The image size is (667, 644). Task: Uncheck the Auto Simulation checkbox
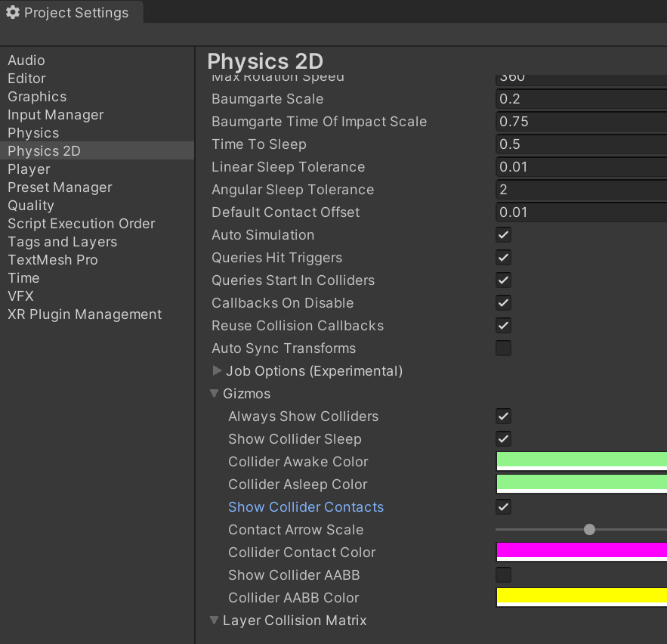tap(503, 235)
